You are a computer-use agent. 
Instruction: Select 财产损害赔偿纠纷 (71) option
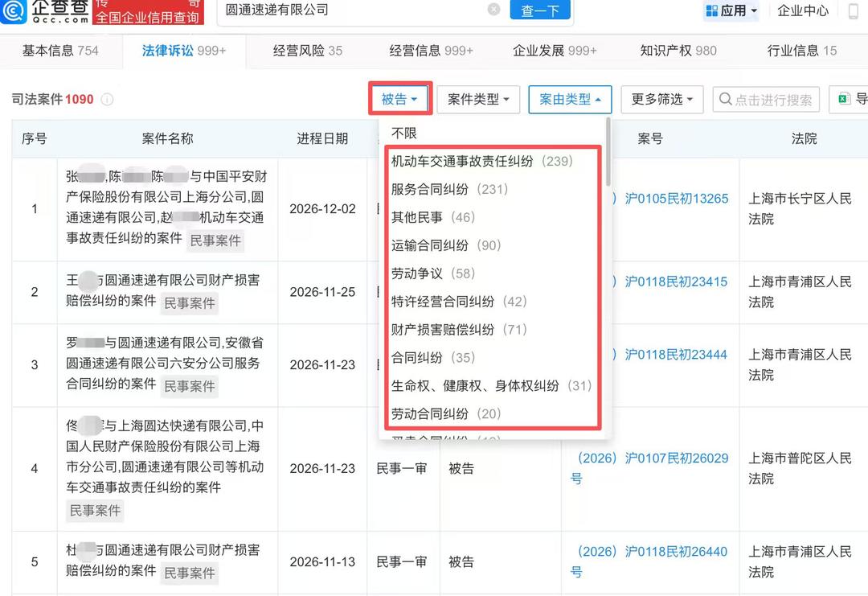(459, 330)
